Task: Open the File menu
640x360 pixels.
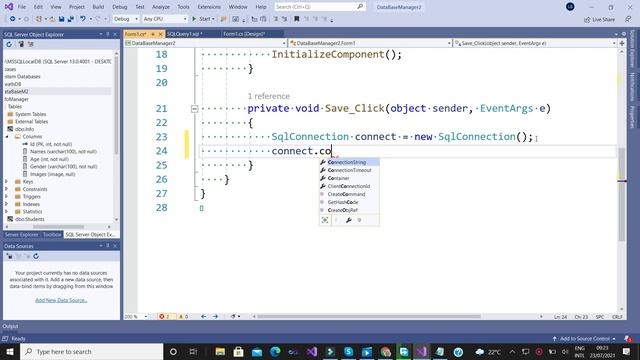Action: (x=22, y=7)
